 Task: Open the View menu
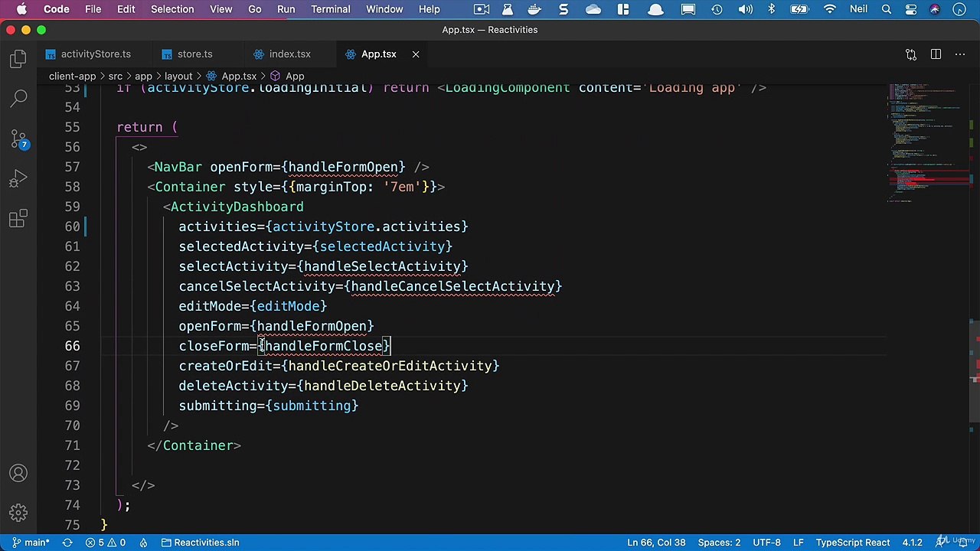220,9
